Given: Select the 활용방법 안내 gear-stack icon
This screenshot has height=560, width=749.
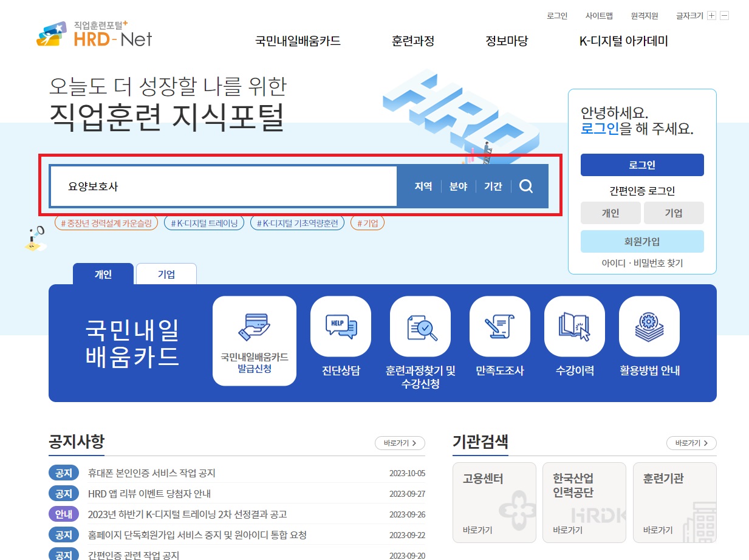Looking at the screenshot, I should coord(648,326).
